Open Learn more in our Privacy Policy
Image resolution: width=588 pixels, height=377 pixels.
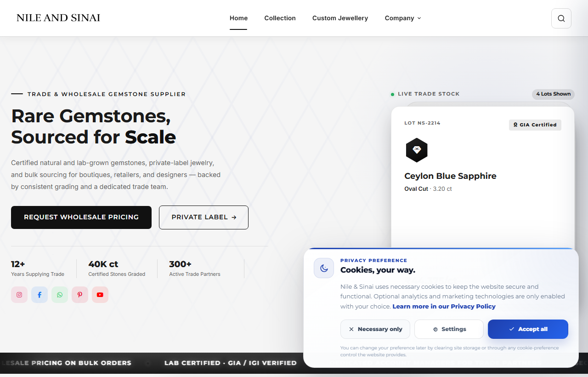(444, 306)
